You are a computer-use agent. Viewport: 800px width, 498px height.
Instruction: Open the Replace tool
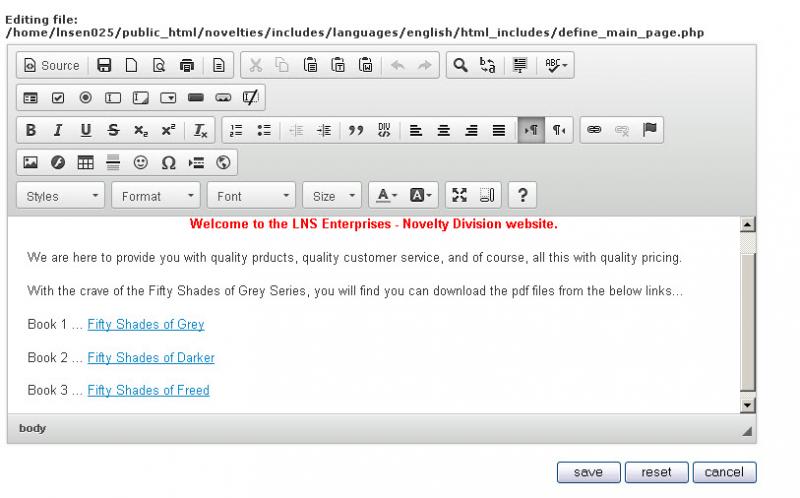tap(488, 65)
